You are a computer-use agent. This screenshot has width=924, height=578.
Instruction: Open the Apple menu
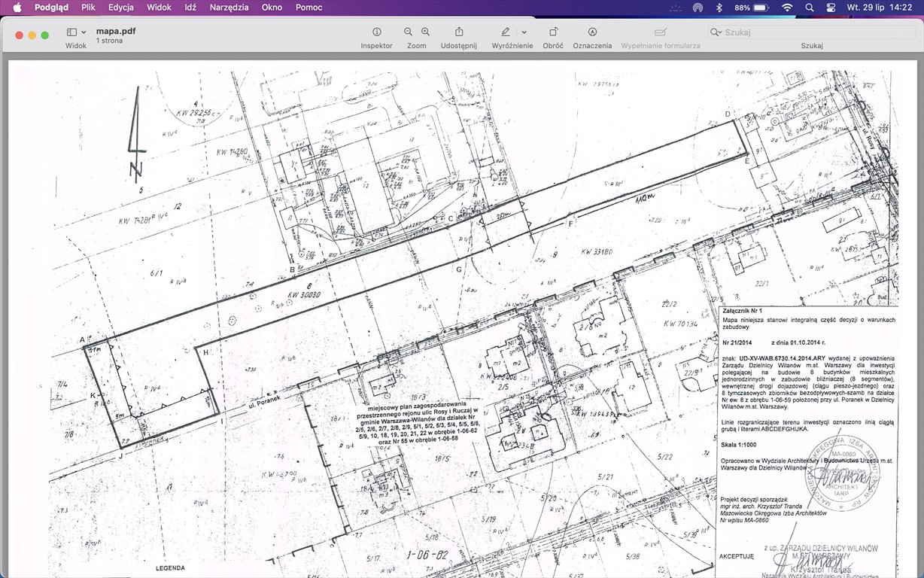(17, 8)
